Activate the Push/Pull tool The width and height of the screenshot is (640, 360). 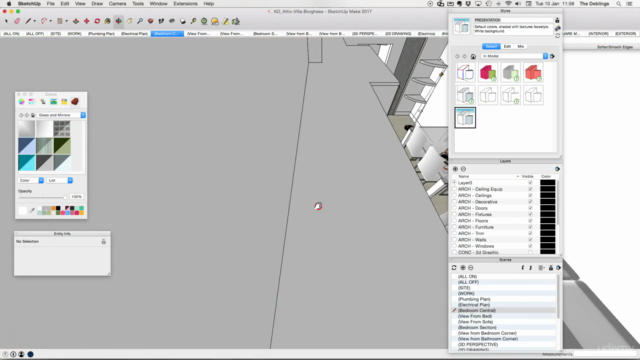(76, 21)
